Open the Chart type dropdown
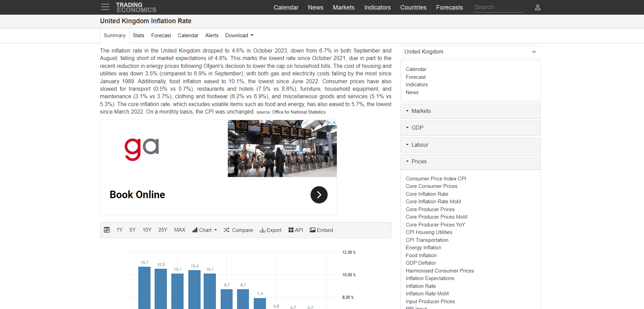Screen dimensions: 644x309 (205, 230)
